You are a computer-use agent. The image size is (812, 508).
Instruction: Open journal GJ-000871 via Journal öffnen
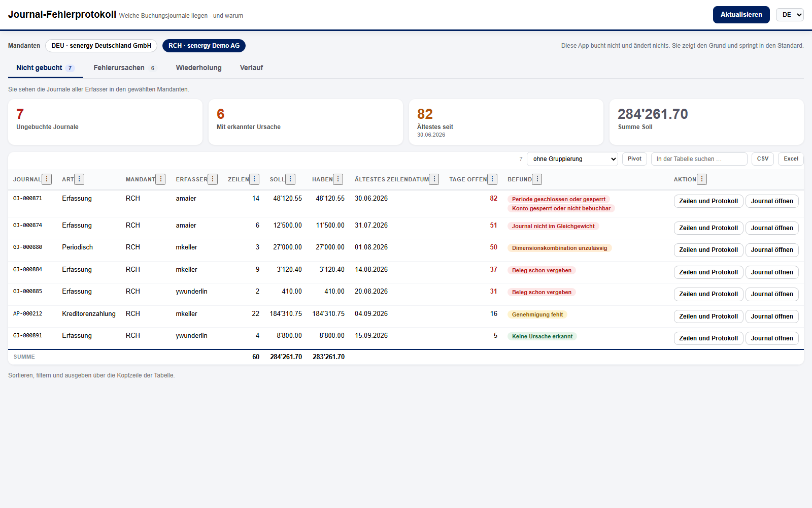pyautogui.click(x=772, y=201)
